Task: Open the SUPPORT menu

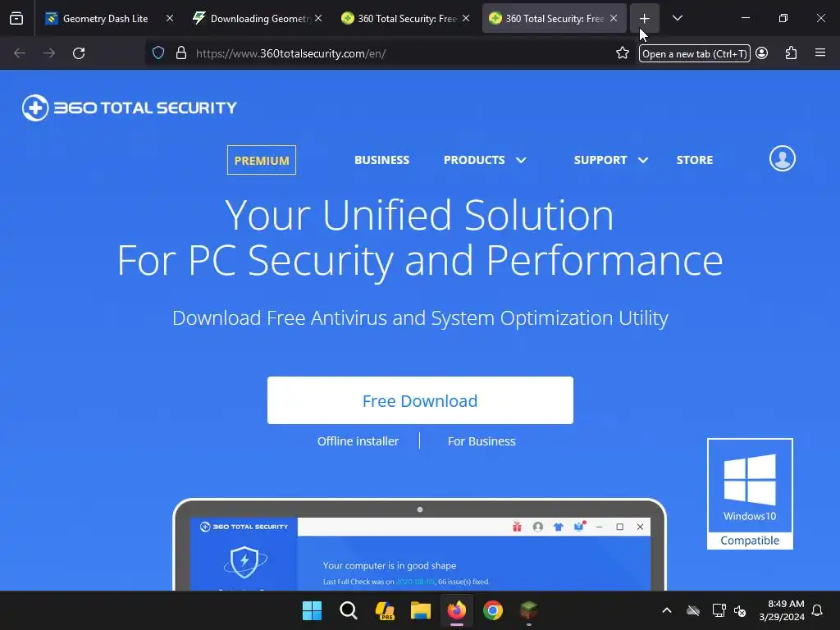Action: click(x=600, y=160)
